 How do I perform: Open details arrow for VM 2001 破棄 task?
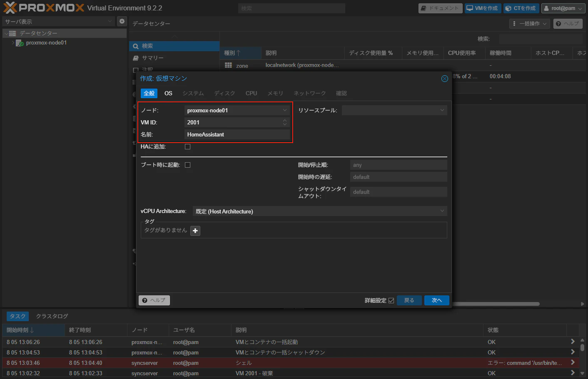573,373
